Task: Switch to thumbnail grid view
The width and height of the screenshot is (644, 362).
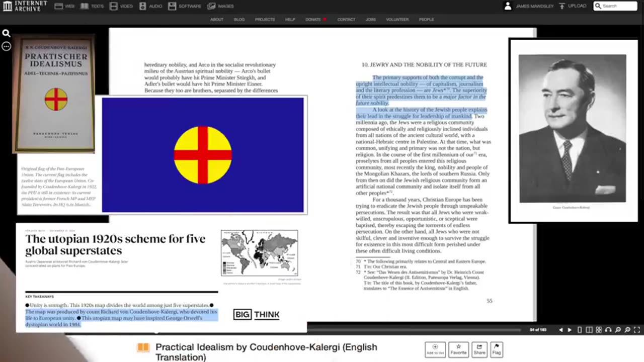Action: tap(599, 330)
